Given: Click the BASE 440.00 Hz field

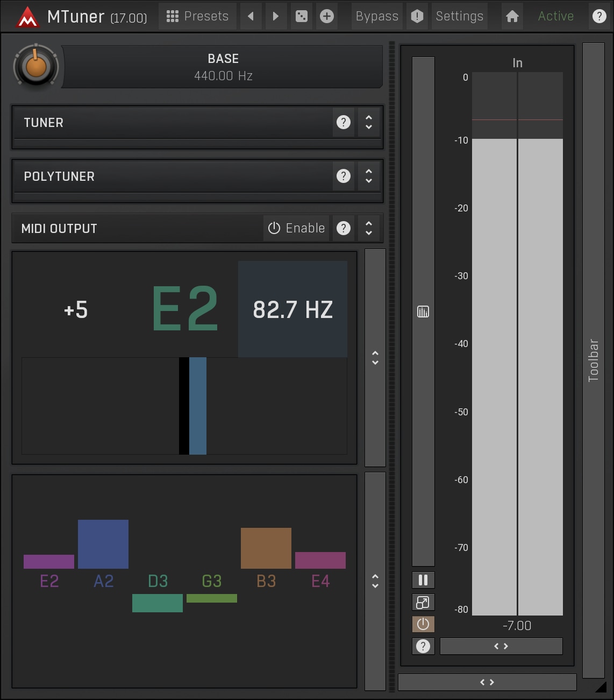Looking at the screenshot, I should click(223, 67).
